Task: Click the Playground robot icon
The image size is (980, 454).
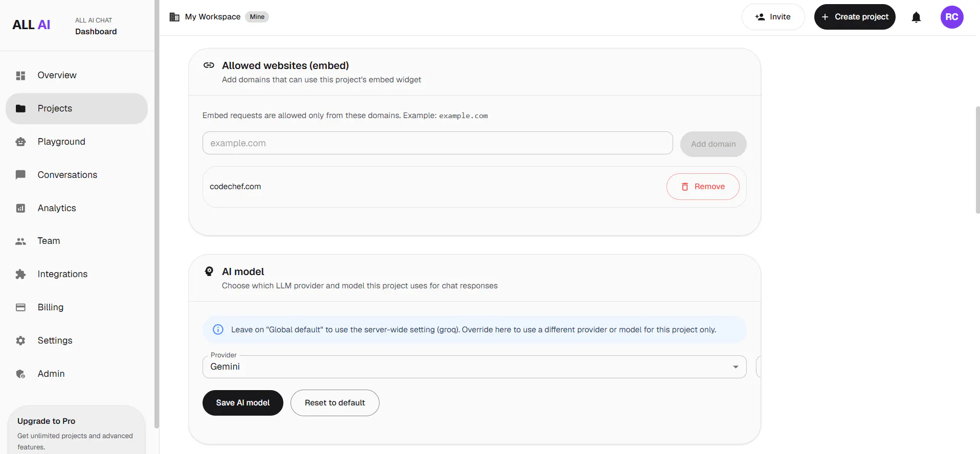Action: (x=20, y=142)
